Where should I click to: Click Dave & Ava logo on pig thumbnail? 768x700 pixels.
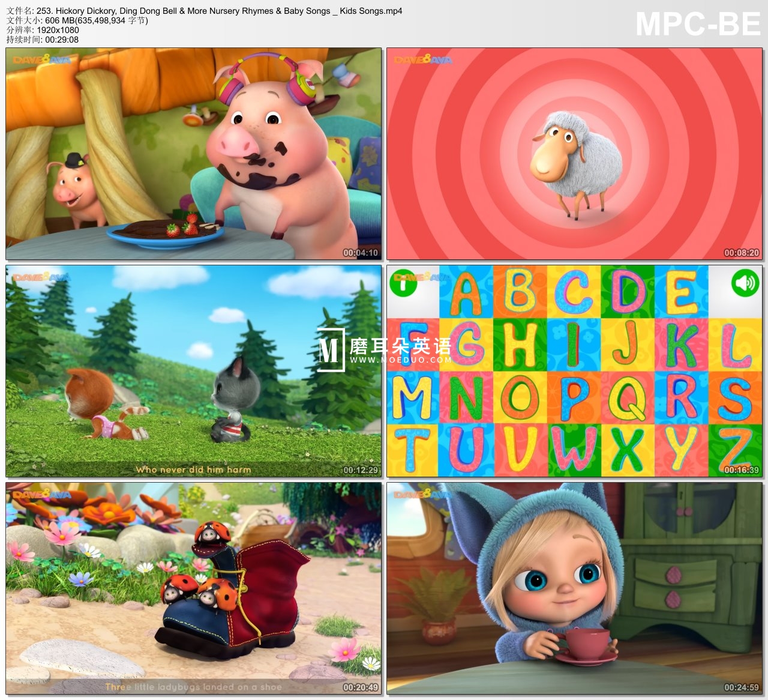coord(42,60)
